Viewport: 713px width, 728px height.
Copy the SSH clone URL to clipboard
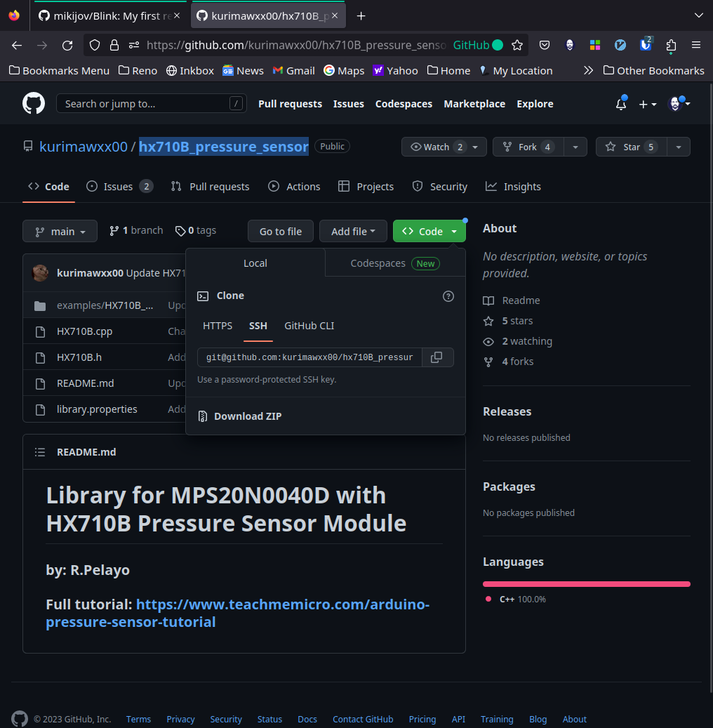click(x=437, y=357)
